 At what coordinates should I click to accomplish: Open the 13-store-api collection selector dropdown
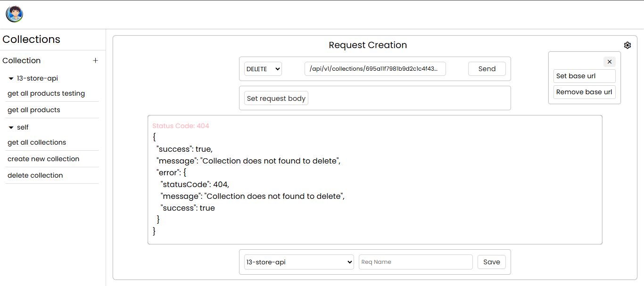click(299, 262)
